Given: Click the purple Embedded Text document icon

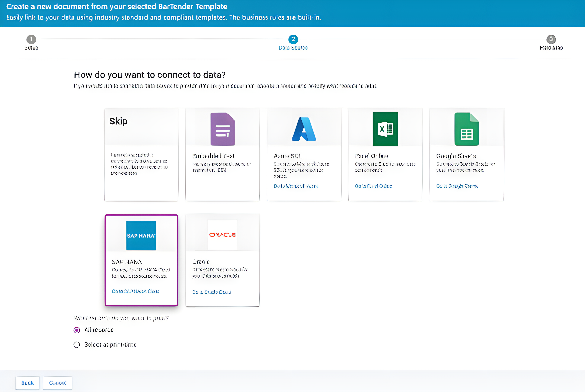Looking at the screenshot, I should [x=222, y=129].
